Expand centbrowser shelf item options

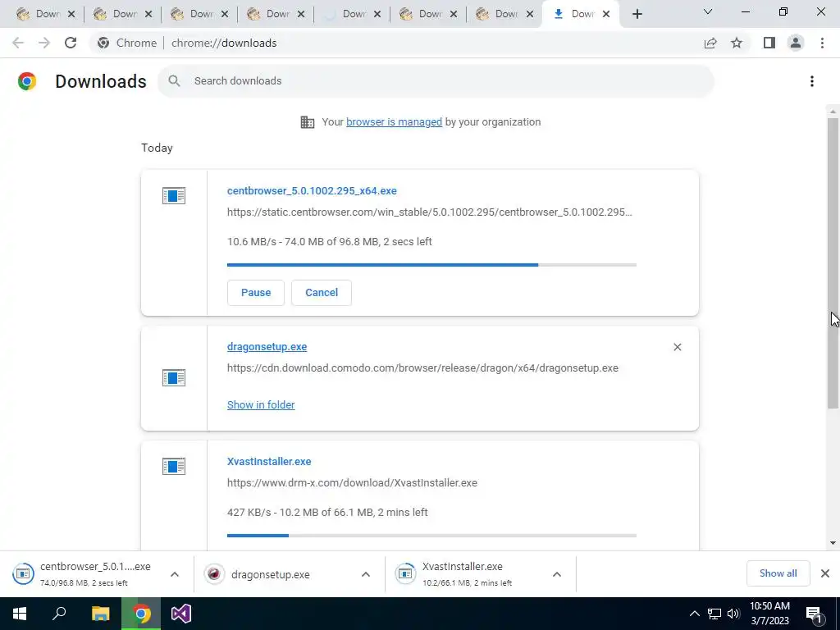175,574
